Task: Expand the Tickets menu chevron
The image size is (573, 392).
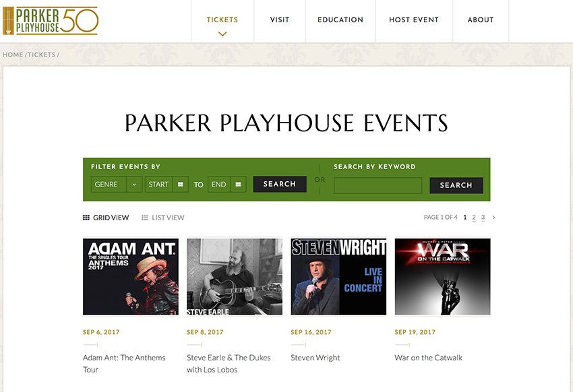Action: coord(222,34)
